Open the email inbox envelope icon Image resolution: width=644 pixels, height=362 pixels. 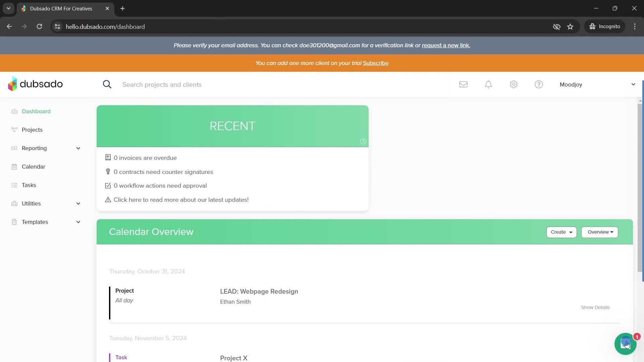[x=463, y=84]
